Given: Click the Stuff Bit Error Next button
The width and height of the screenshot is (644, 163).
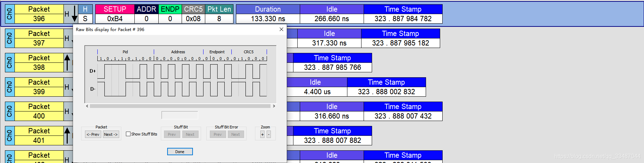Looking at the screenshot, I should [236, 134].
